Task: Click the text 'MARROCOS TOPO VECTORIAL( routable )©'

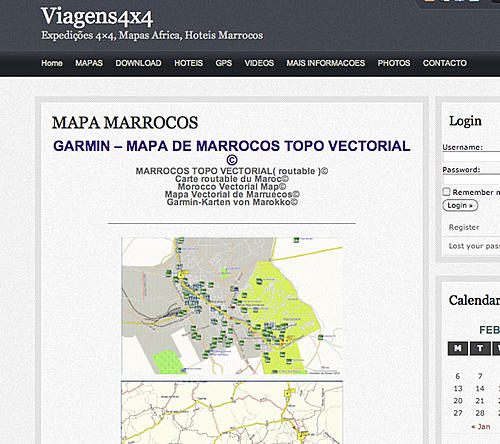Action: (232, 171)
